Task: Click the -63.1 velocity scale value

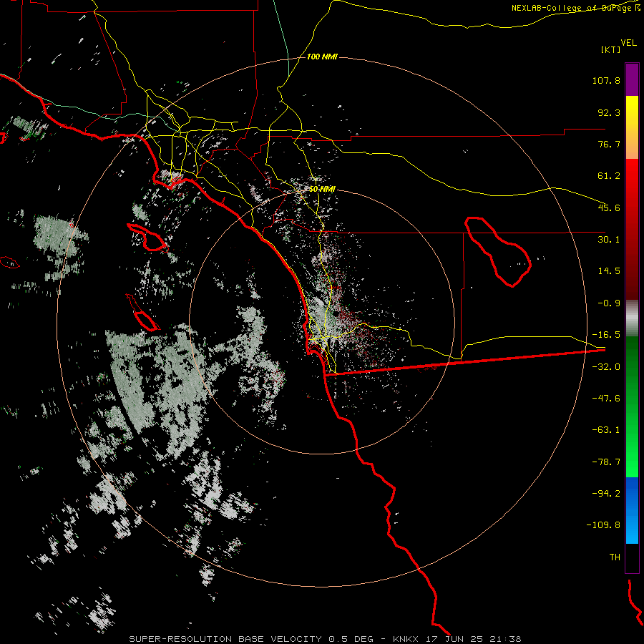Action: pos(606,430)
